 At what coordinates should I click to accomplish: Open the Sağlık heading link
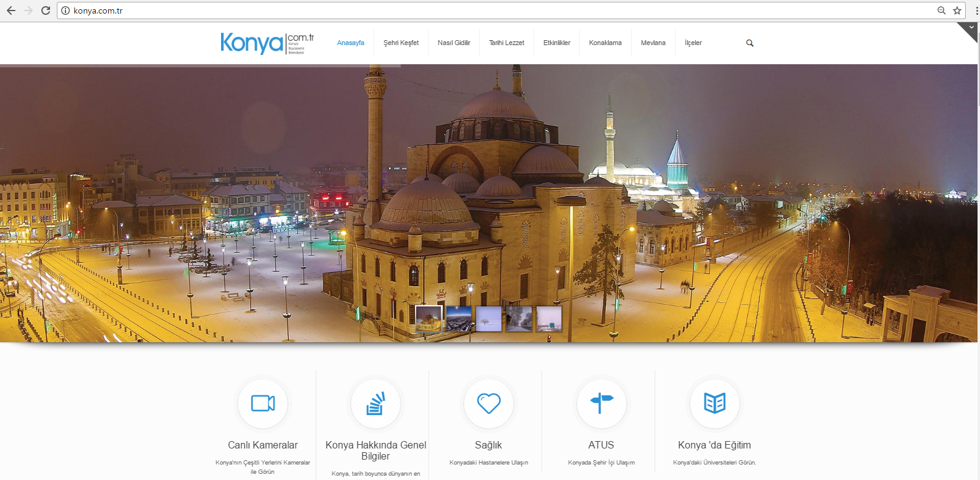click(488, 445)
